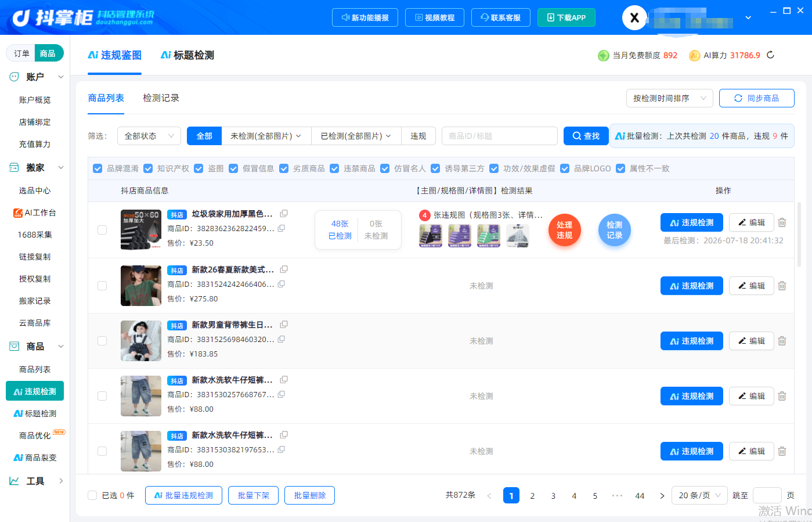Open the AI 标题检测 sidebar item
This screenshot has height=522, width=812.
35,413
